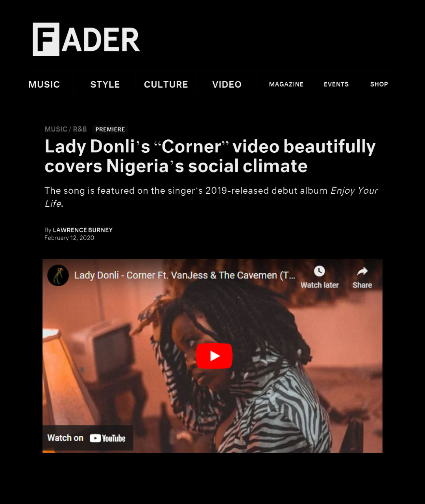The width and height of the screenshot is (425, 504).
Task: Click the FADER logo
Action: (86, 39)
